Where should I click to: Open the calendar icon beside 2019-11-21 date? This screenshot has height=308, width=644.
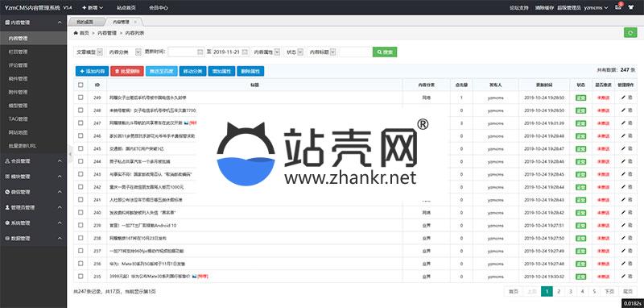(245, 52)
